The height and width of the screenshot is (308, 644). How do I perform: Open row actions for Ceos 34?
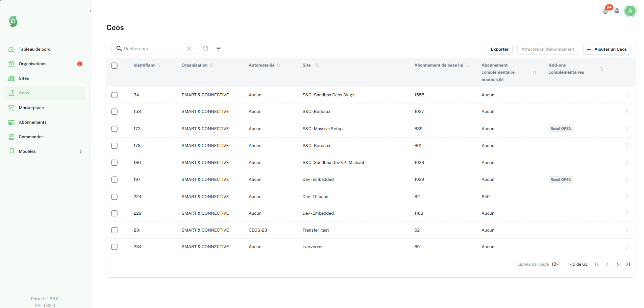(627, 95)
